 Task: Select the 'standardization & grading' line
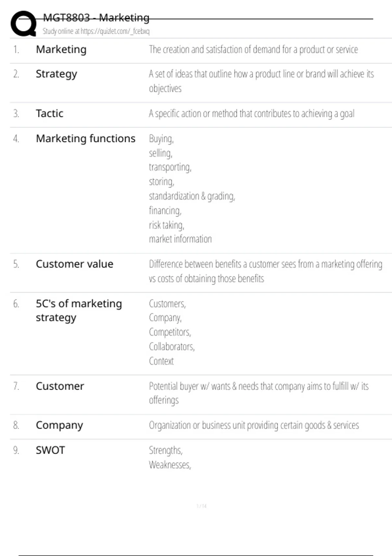coord(192,196)
